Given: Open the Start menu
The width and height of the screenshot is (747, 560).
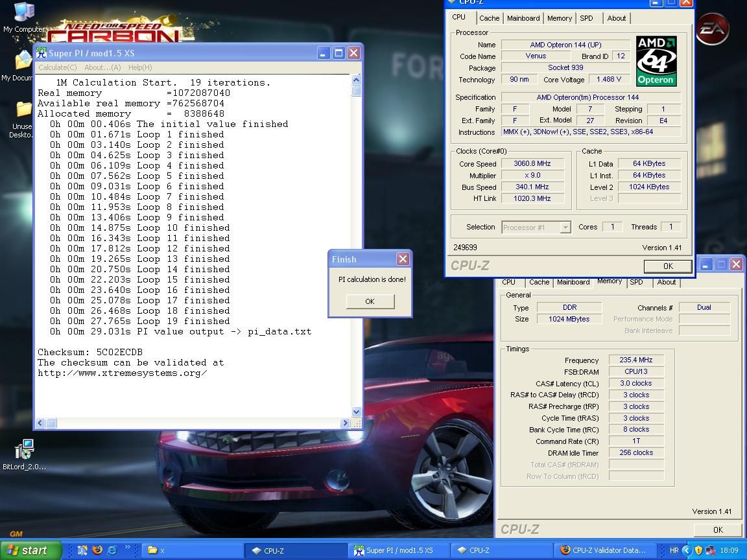Looking at the screenshot, I should coord(31,550).
